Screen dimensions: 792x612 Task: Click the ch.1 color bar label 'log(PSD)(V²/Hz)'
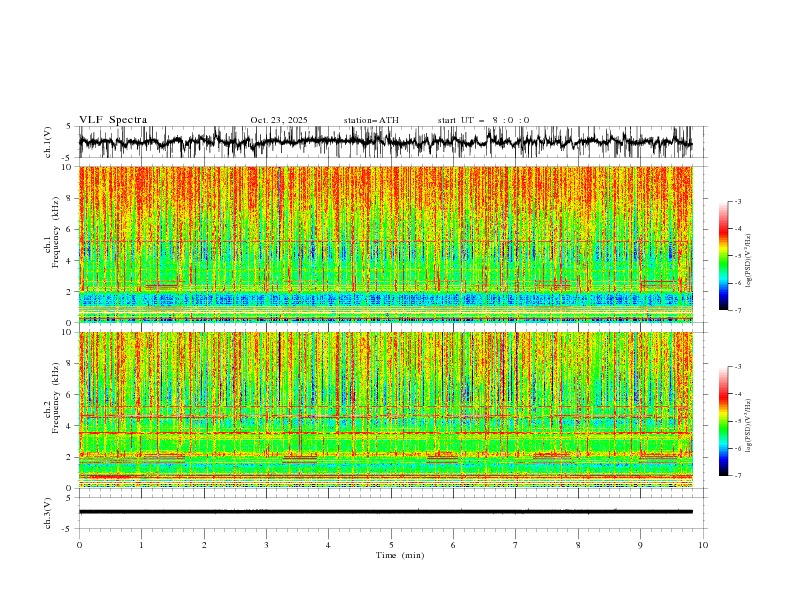pyautogui.click(x=749, y=261)
